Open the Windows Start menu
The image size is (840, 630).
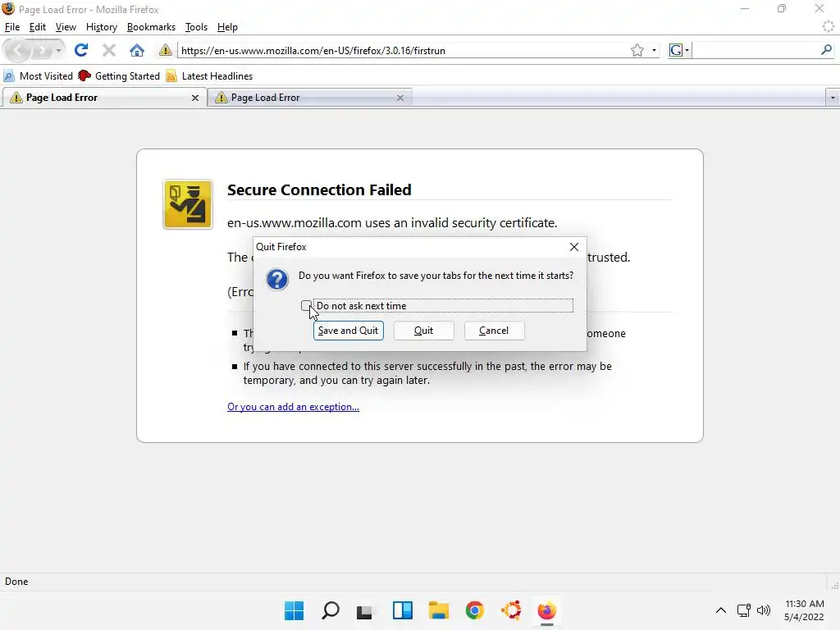point(294,610)
